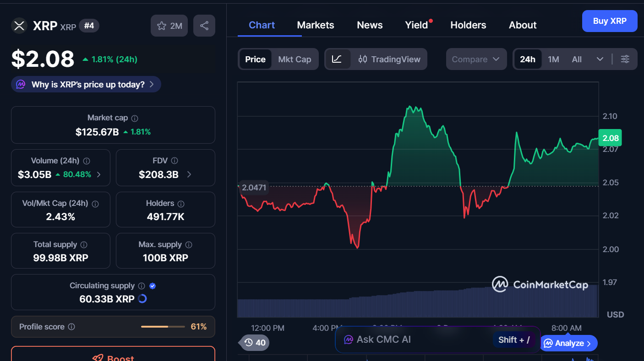Image resolution: width=644 pixels, height=361 pixels.
Task: Open the Compare dropdown
Action: click(476, 59)
